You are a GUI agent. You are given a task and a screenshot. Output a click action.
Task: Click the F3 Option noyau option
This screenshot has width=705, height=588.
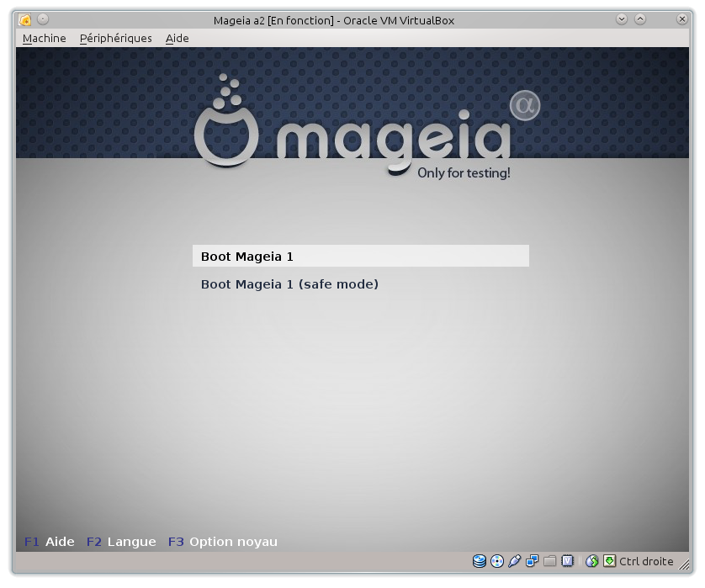[223, 542]
